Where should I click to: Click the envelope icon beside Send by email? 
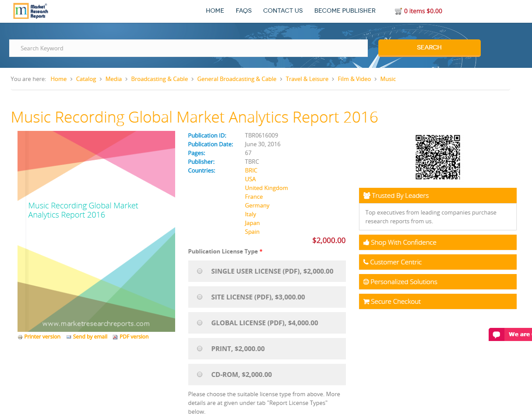pyautogui.click(x=69, y=337)
